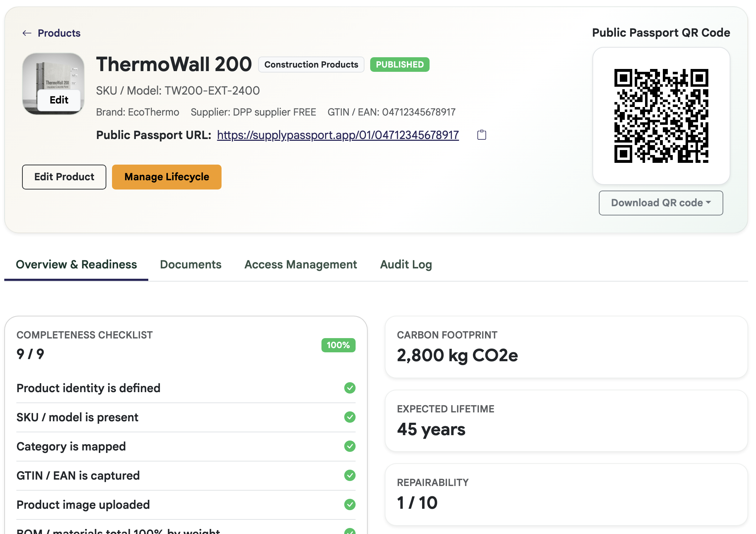The width and height of the screenshot is (756, 534).
Task: Click the PUBLISHED status badge
Action: pyautogui.click(x=400, y=65)
